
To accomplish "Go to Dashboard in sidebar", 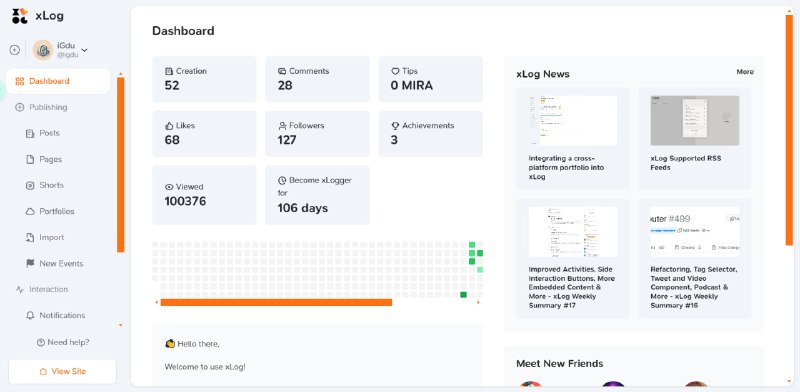I will click(58, 81).
